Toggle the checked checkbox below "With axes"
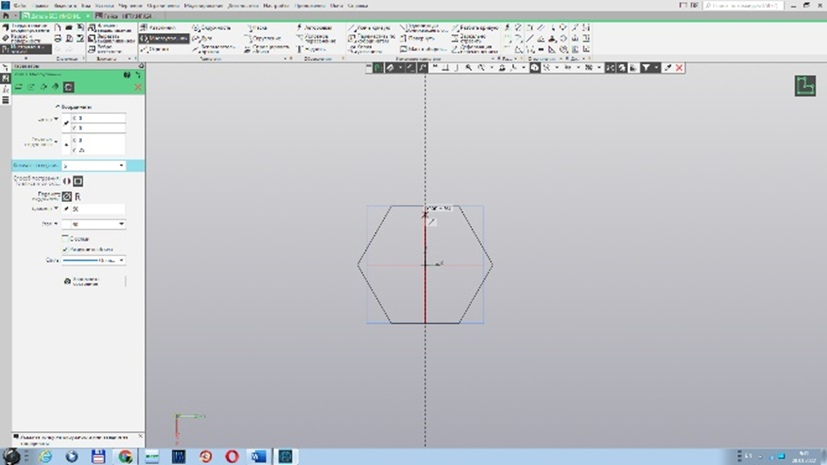827x465 pixels. [65, 249]
